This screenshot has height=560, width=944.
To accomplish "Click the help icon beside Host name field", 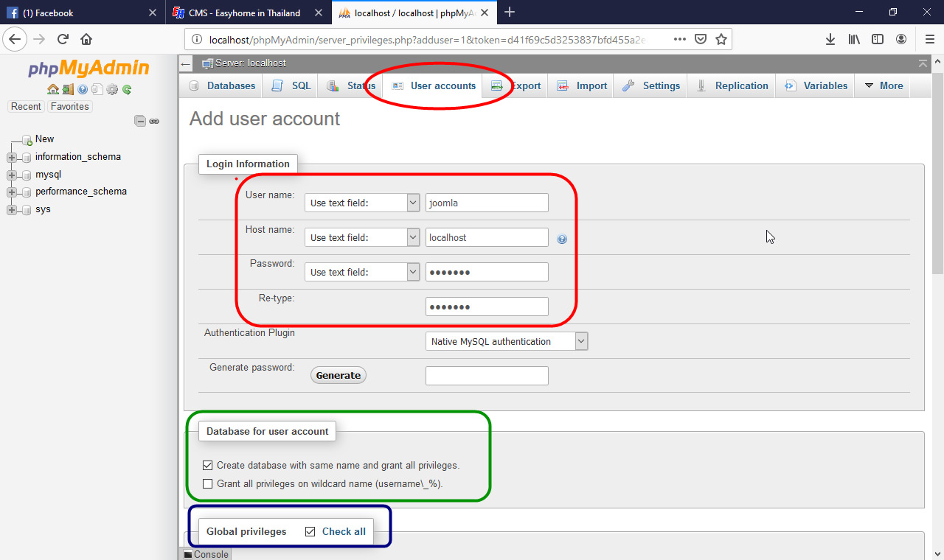I will (562, 239).
